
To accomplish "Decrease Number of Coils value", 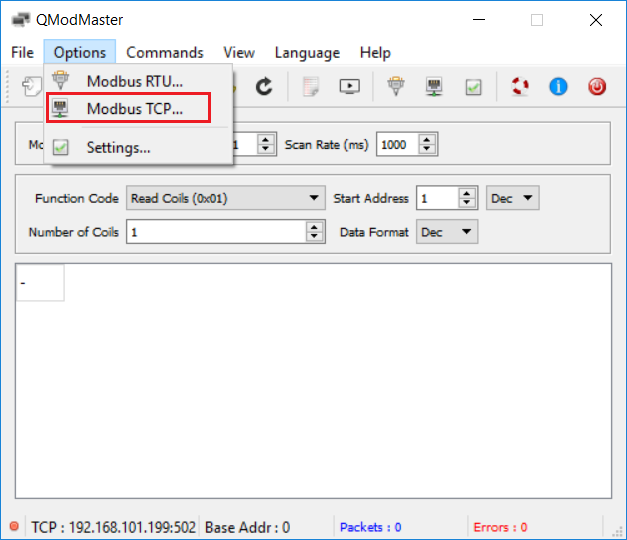I will pyautogui.click(x=314, y=236).
